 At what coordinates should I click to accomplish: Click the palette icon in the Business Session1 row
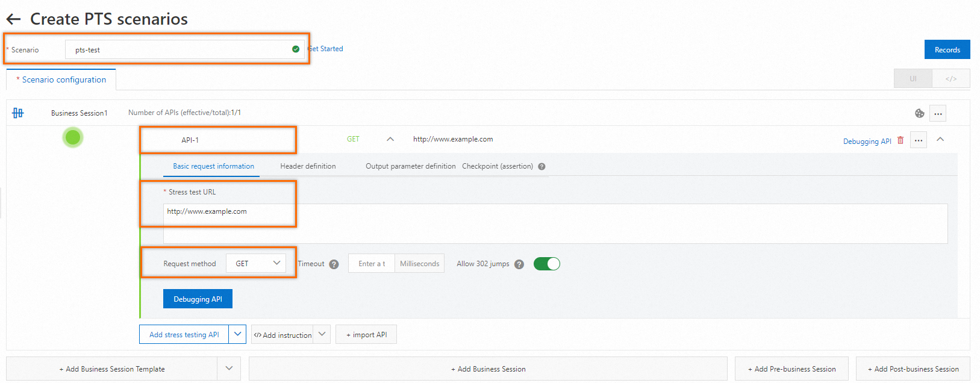click(919, 113)
